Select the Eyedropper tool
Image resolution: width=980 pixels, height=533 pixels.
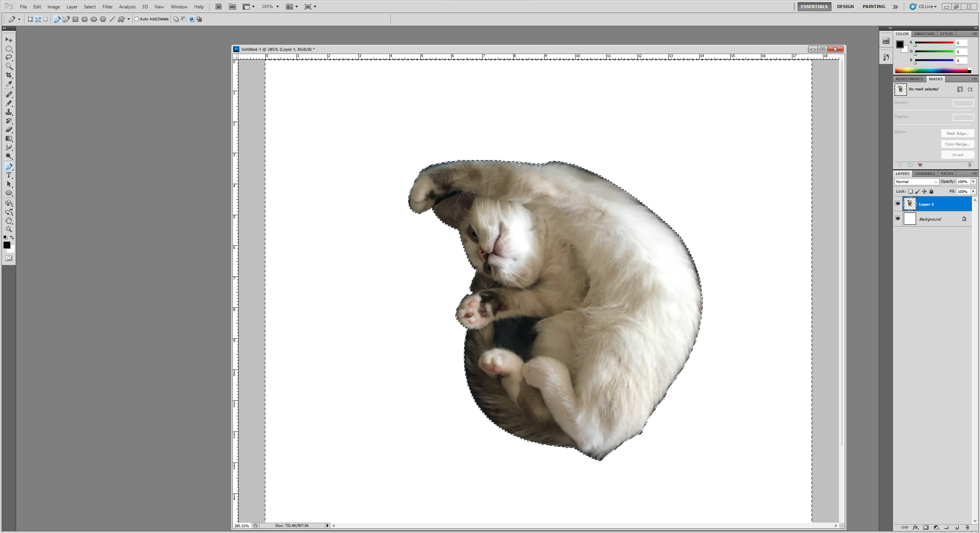(9, 84)
